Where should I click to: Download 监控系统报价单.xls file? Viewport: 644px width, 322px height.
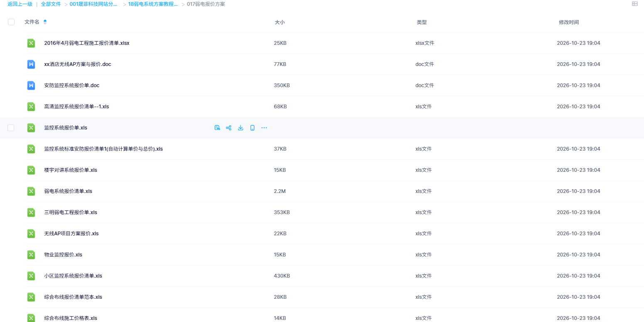point(240,128)
